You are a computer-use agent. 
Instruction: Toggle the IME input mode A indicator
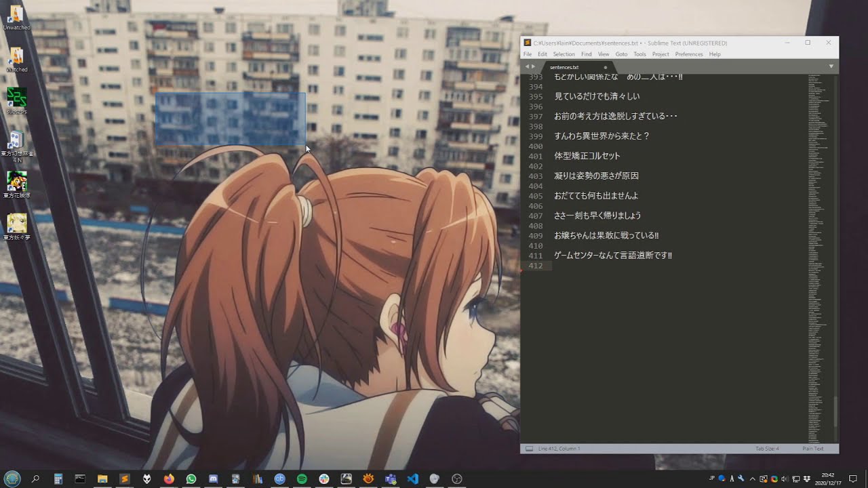point(732,479)
